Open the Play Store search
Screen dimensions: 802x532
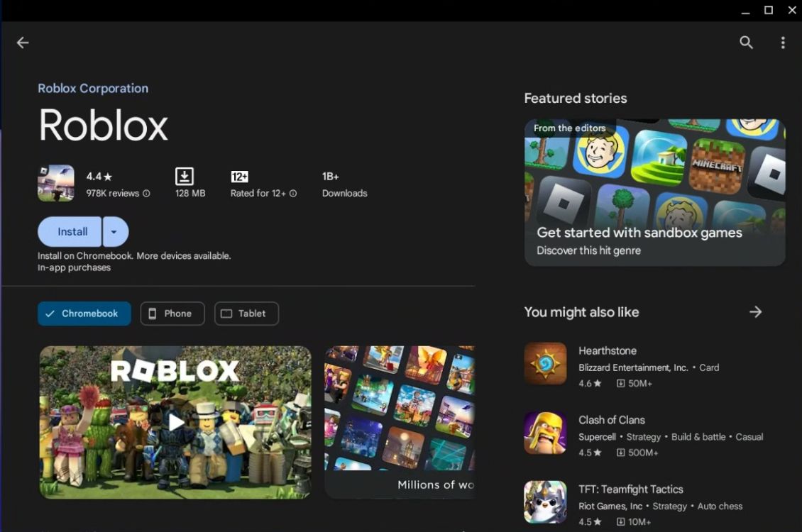746,43
